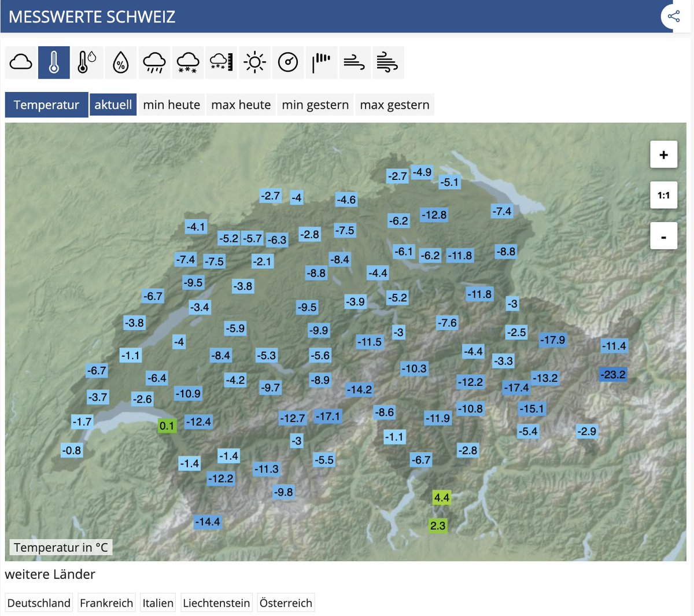This screenshot has height=616, width=694.
Task: Select the relative humidity percent-drop icon
Action: (x=121, y=62)
